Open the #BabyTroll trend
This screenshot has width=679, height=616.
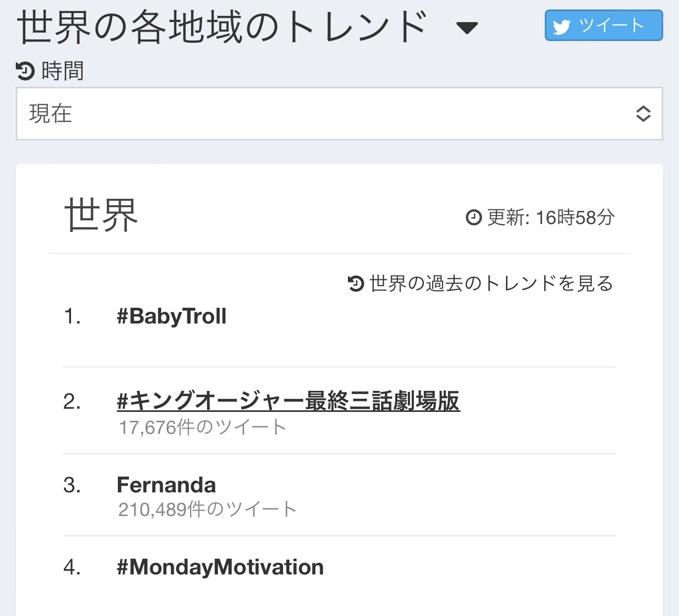point(172,316)
